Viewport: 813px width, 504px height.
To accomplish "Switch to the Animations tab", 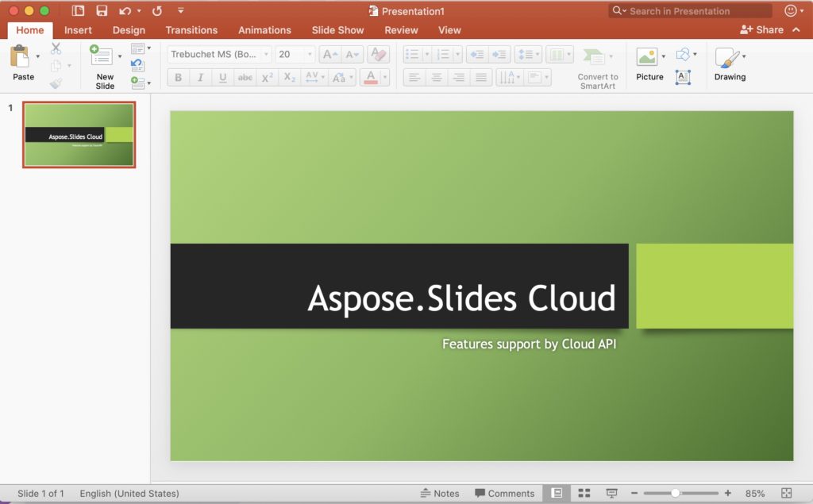I will [264, 30].
